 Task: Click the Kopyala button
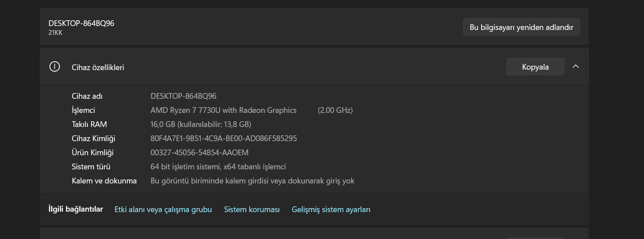(535, 67)
